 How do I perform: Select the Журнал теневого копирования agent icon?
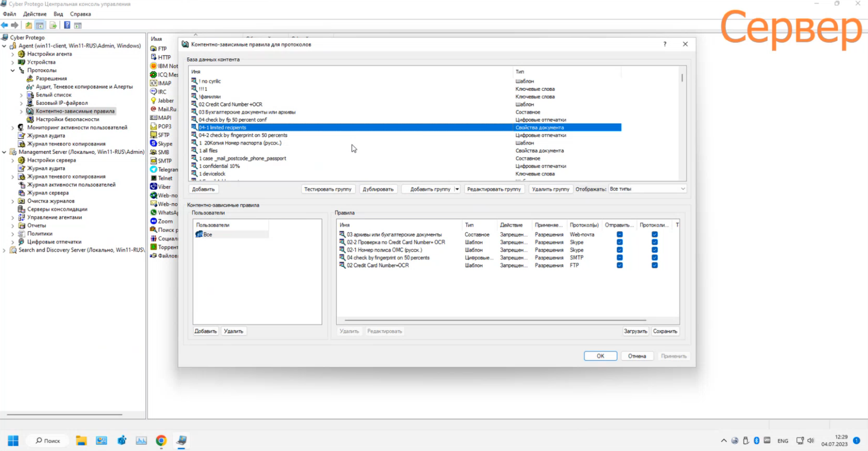tap(22, 144)
